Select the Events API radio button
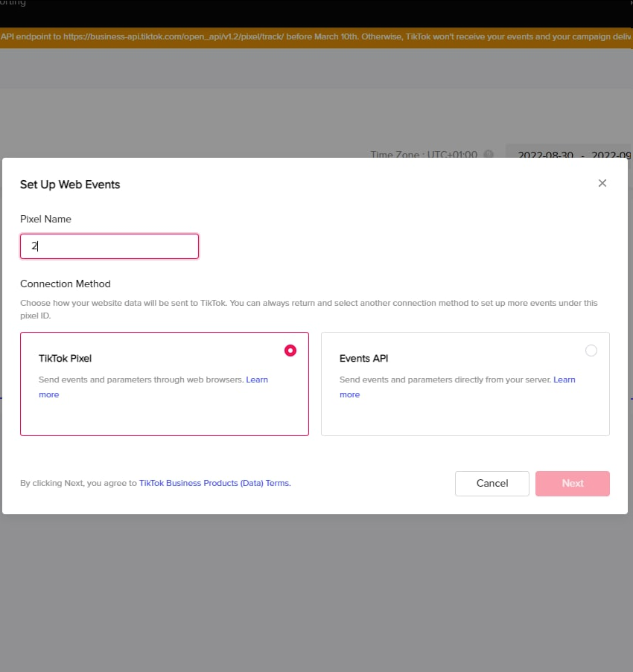The image size is (633, 672). pyautogui.click(x=591, y=351)
